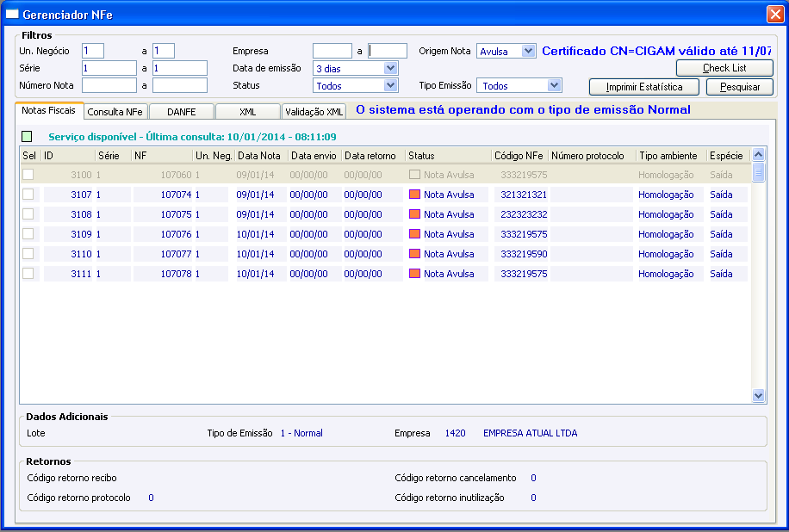Open the Validação XML tab
This screenshot has width=789, height=532.
[x=314, y=112]
